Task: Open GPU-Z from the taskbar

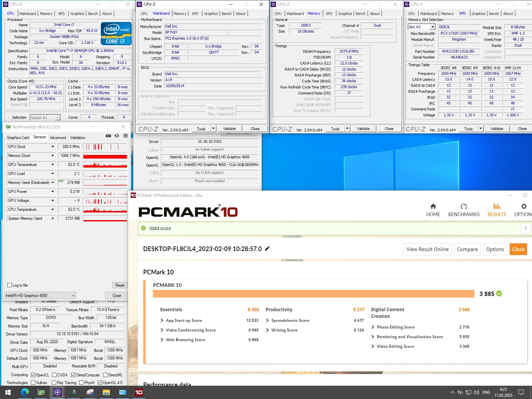Action: [x=41, y=392]
